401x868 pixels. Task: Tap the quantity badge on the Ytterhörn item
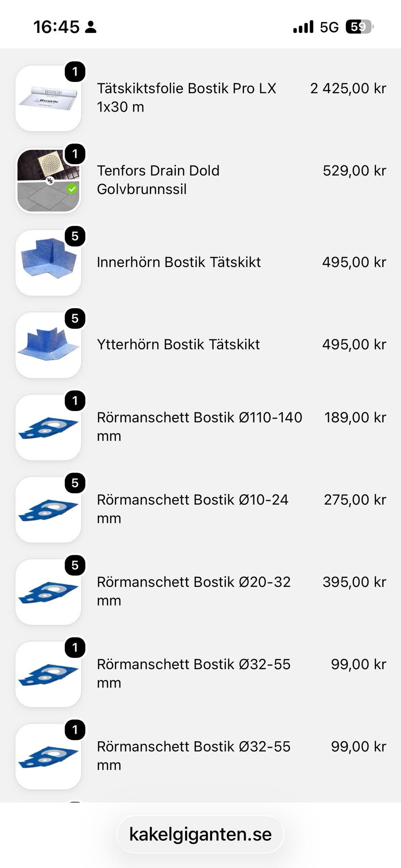(75, 319)
